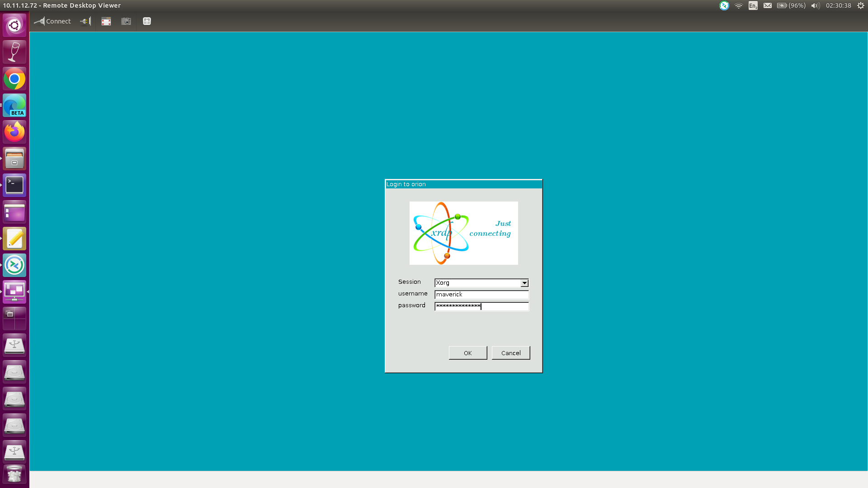Viewport: 868px width, 488px height.
Task: Click OK to log into orion
Action: coord(467,352)
